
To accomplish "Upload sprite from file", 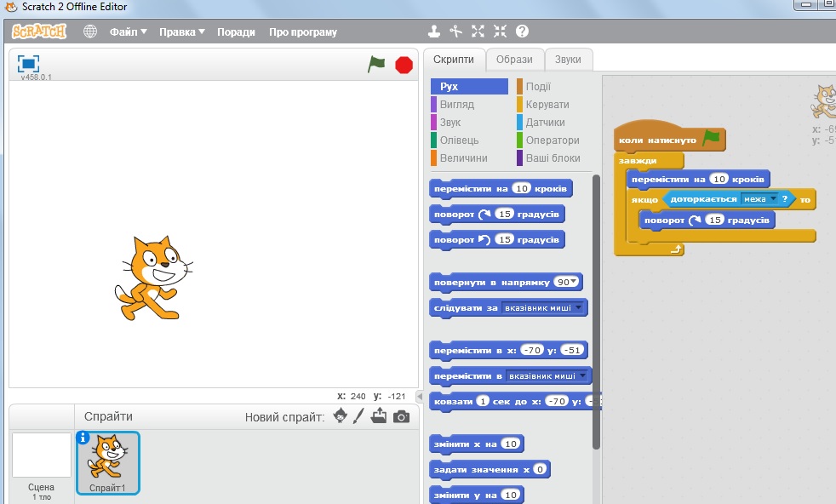I will (x=379, y=415).
